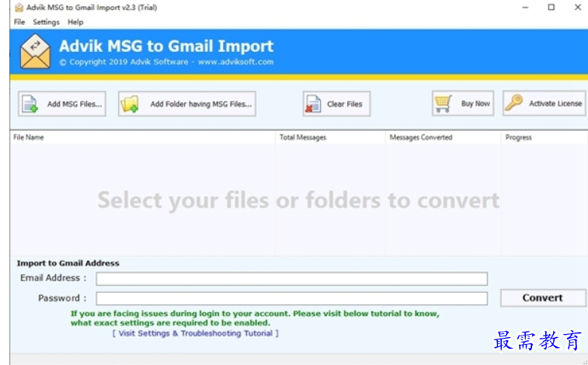588x365 pixels.
Task: Open the Settings menu
Action: click(46, 22)
